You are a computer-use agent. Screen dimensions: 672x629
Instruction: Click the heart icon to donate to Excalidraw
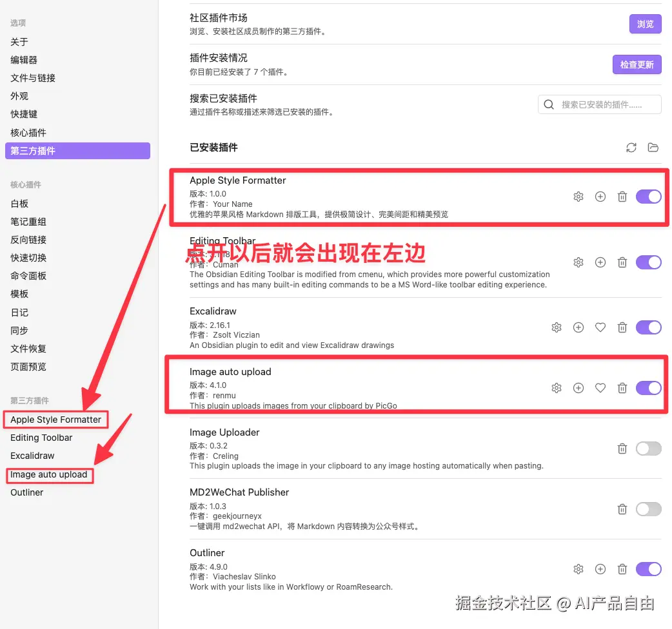point(600,327)
